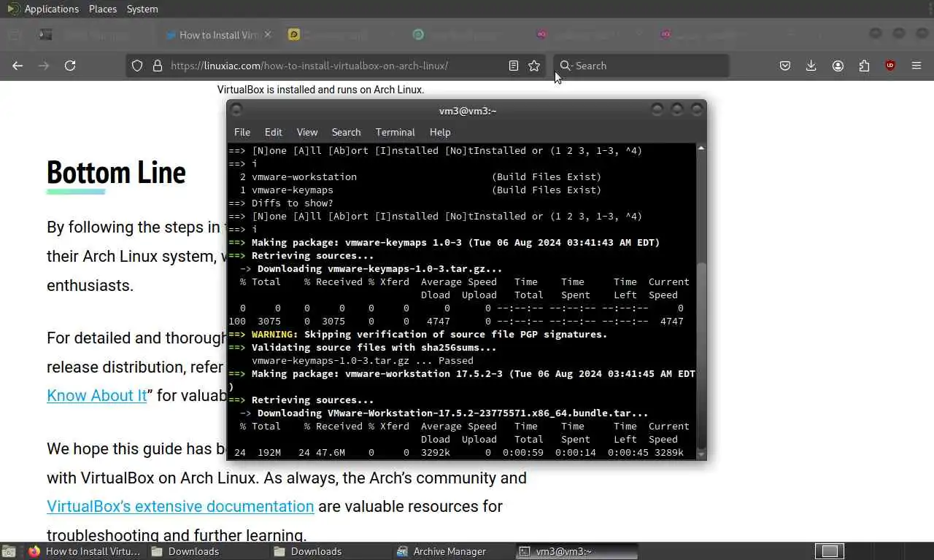The width and height of the screenshot is (934, 560).
Task: Open the Places menu in the top panel
Action: tap(103, 9)
